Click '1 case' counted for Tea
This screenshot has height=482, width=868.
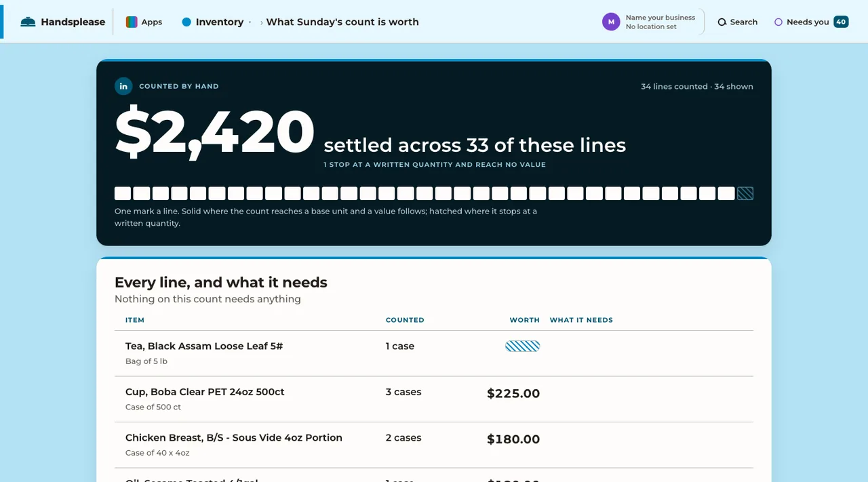[x=400, y=346]
